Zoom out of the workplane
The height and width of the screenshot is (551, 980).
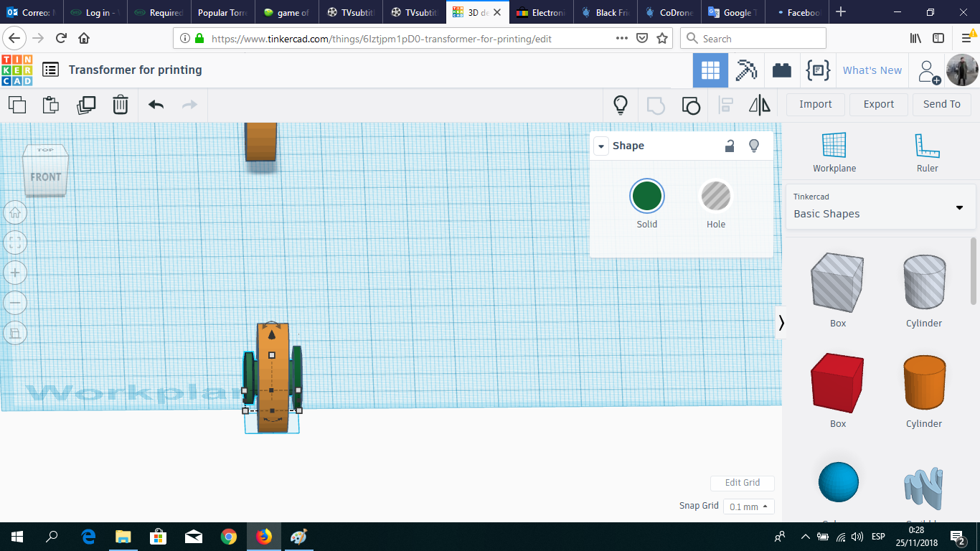pyautogui.click(x=15, y=303)
